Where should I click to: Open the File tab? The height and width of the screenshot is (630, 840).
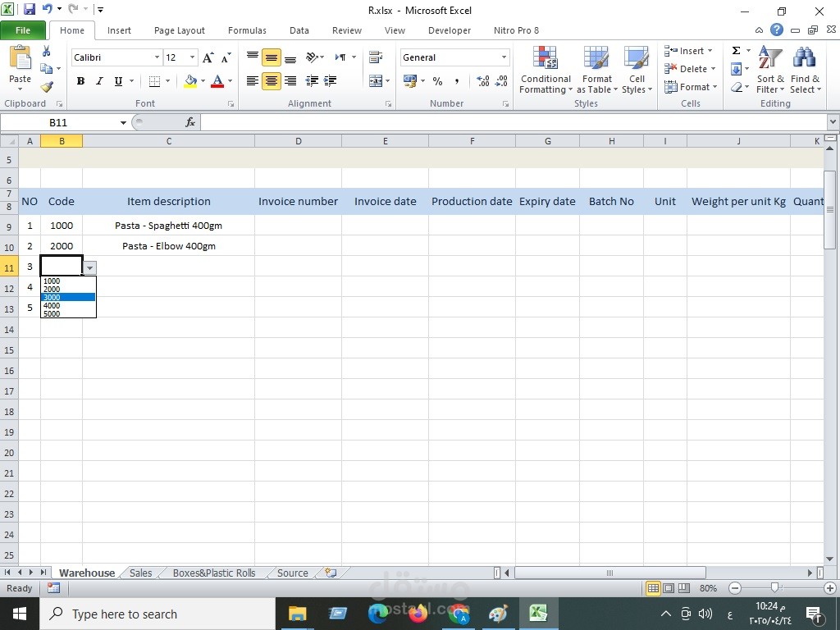coord(23,30)
